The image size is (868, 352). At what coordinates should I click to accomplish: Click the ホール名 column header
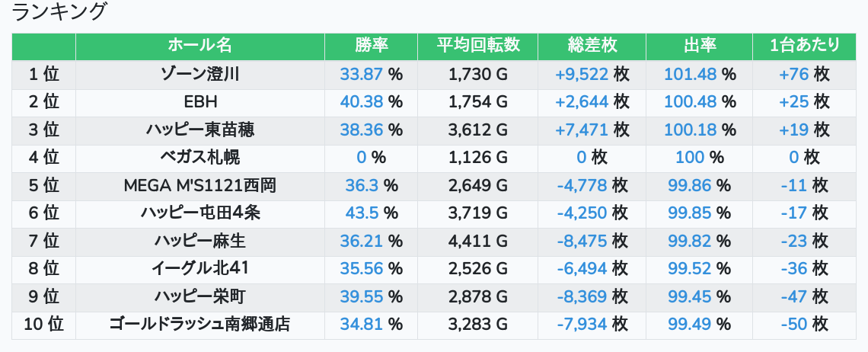click(x=199, y=46)
